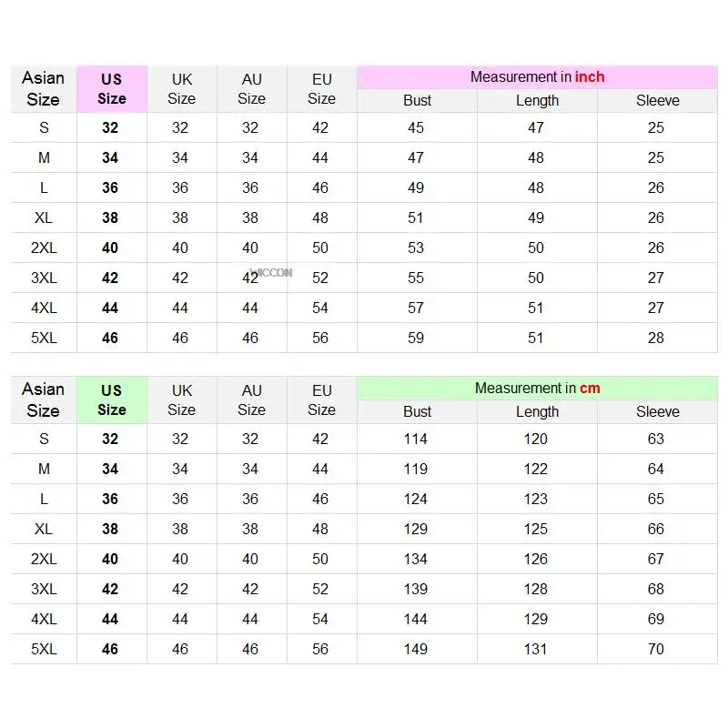
Task: Click the pink US Size header cell
Action: click(x=111, y=88)
